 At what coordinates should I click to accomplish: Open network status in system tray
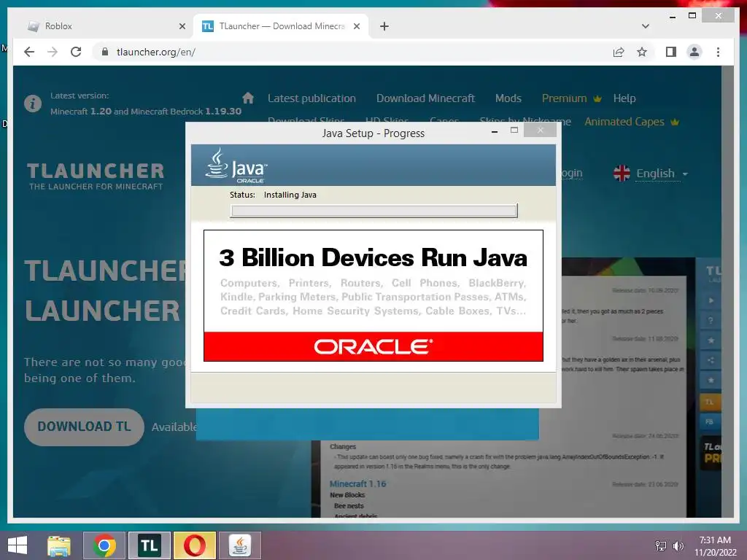tap(661, 545)
